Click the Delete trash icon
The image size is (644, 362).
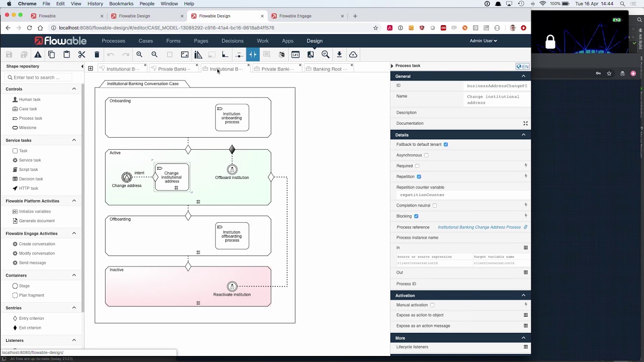[x=97, y=54]
